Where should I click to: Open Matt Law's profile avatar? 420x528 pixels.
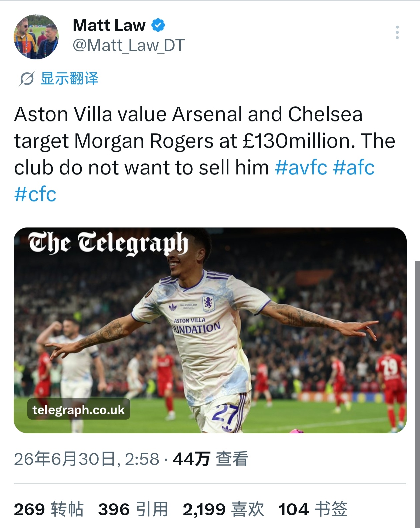[x=36, y=37]
